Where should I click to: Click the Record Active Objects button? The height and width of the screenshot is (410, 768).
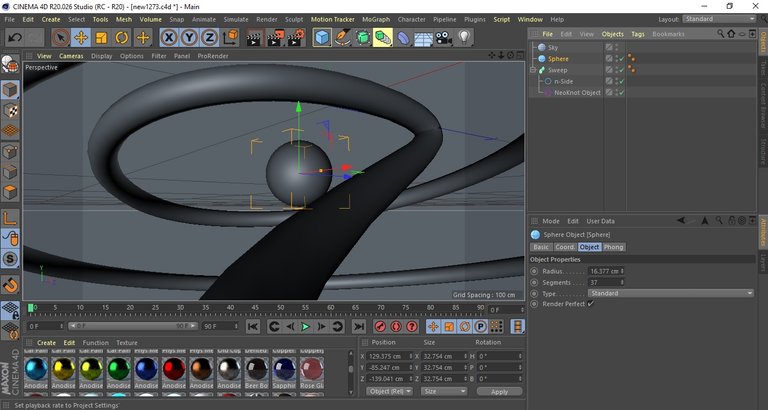(380, 326)
